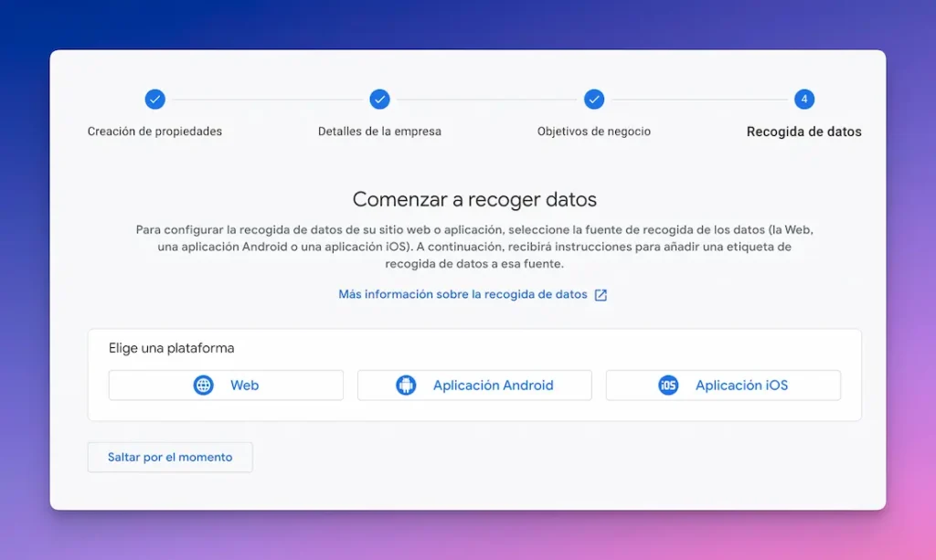The width and height of the screenshot is (936, 560).
Task: Open Más información sobre la recogida de datos
Action: tap(463, 295)
